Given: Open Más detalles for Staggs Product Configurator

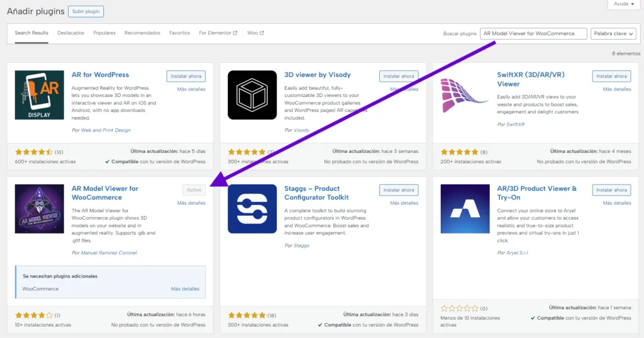Looking at the screenshot, I should pos(404,203).
